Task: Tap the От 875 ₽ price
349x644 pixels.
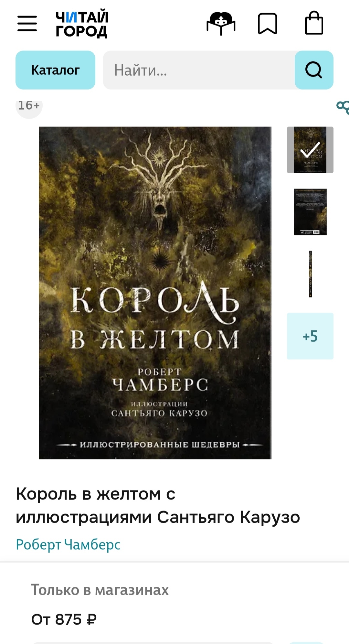Action: point(64,619)
